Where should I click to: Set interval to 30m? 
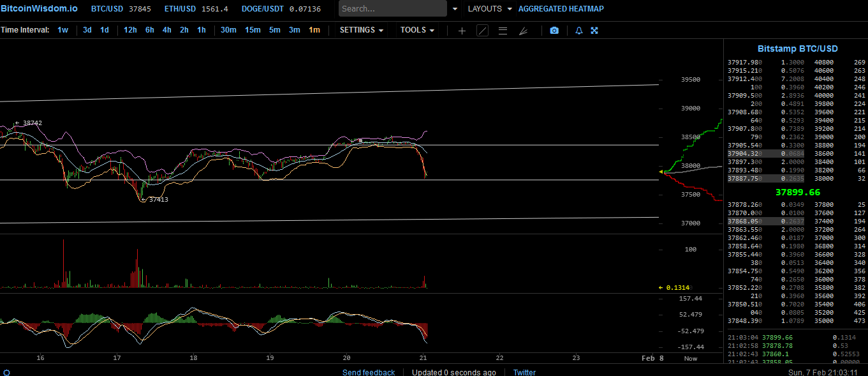[228, 30]
